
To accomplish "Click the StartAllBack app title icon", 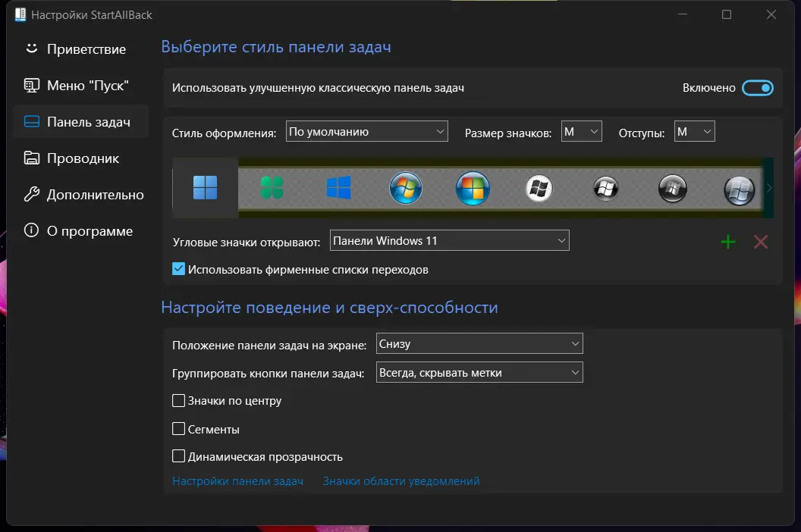I will click(x=20, y=15).
